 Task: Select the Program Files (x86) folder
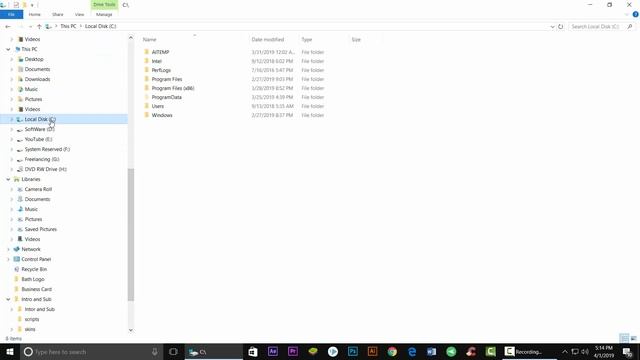point(173,88)
